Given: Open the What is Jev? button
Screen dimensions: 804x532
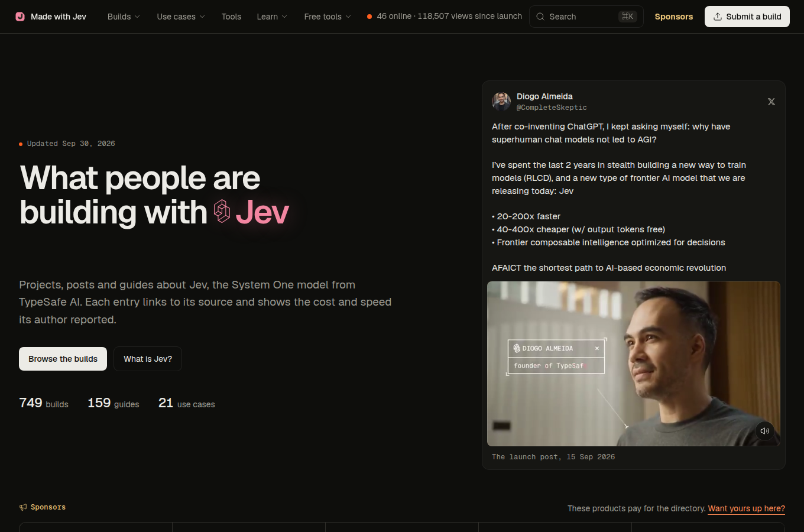Looking at the screenshot, I should pyautogui.click(x=148, y=359).
